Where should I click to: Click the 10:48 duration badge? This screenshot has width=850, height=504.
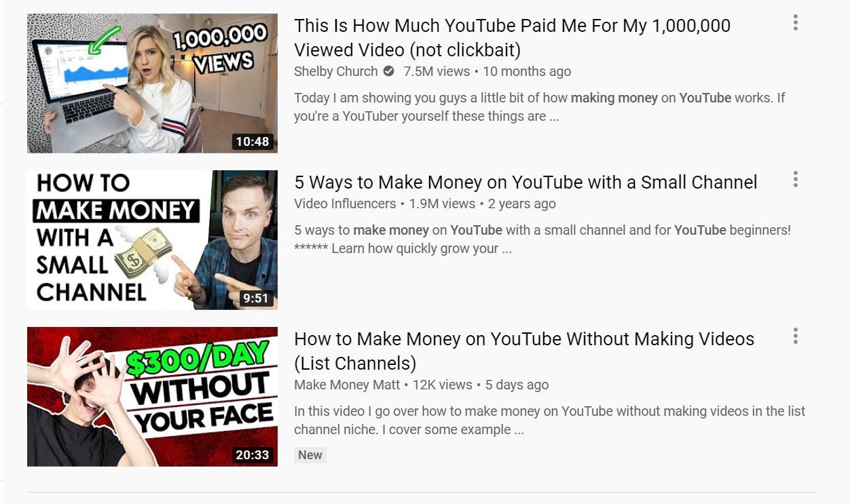point(253,142)
